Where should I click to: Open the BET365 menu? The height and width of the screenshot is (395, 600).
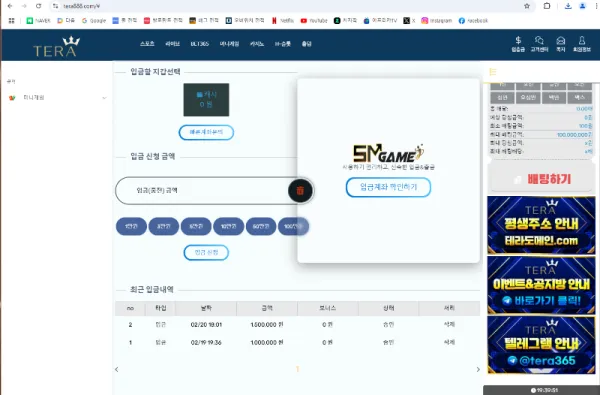200,44
